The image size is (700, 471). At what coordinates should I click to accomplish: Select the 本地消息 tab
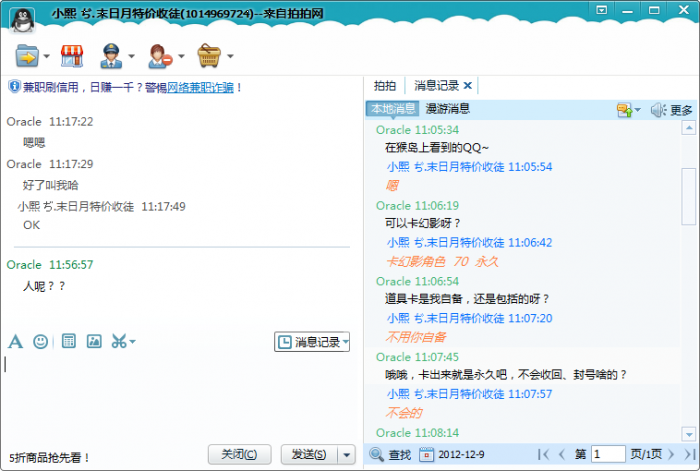(x=393, y=108)
